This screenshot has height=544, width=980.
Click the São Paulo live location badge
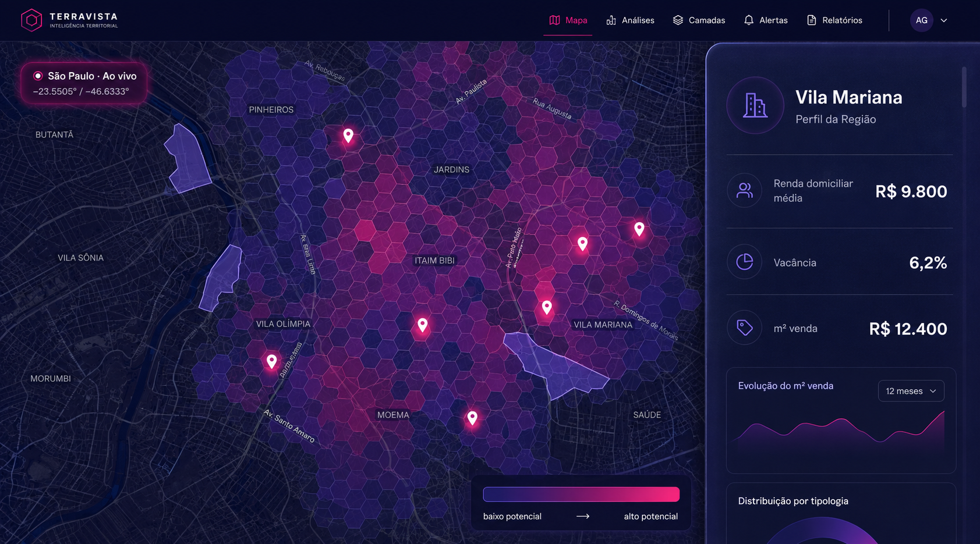point(84,83)
